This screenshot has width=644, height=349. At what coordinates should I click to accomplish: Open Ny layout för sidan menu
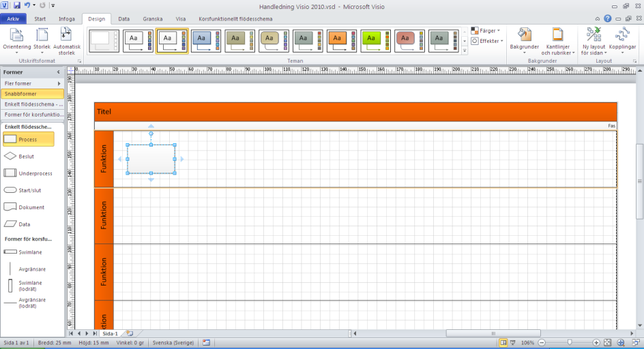coord(594,41)
